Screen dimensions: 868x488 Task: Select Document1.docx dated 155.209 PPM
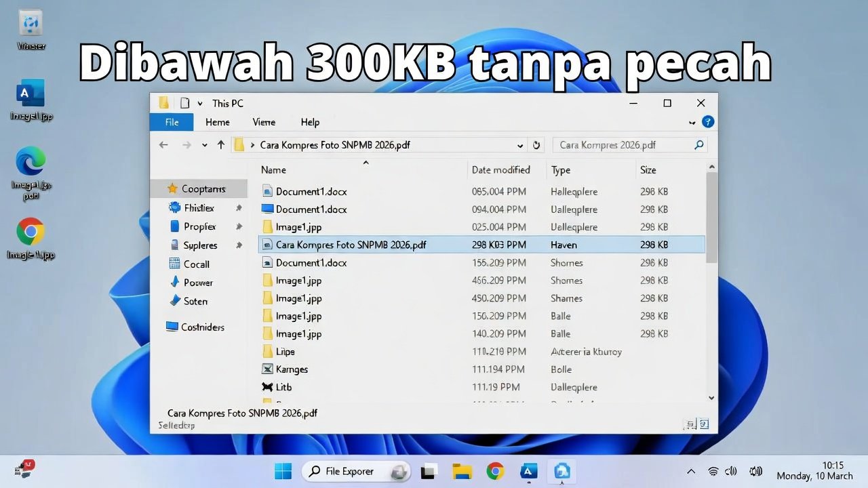pos(482,262)
